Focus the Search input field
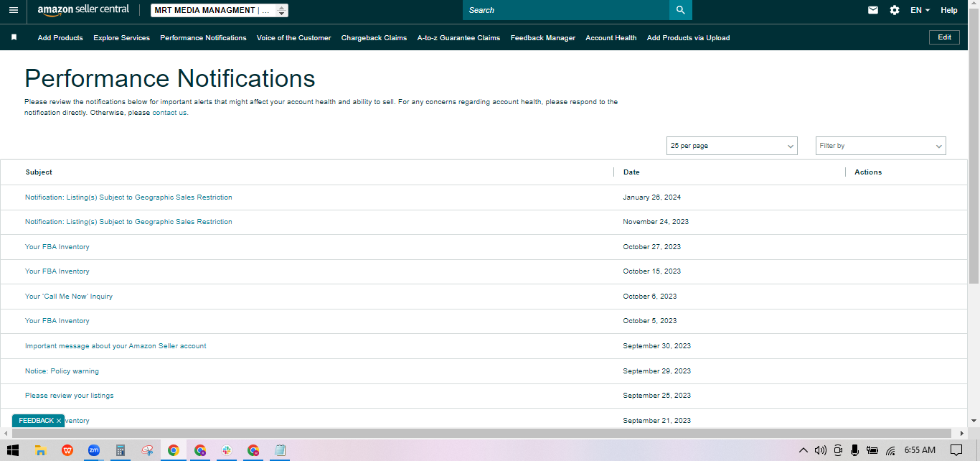980x461 pixels. (x=566, y=10)
